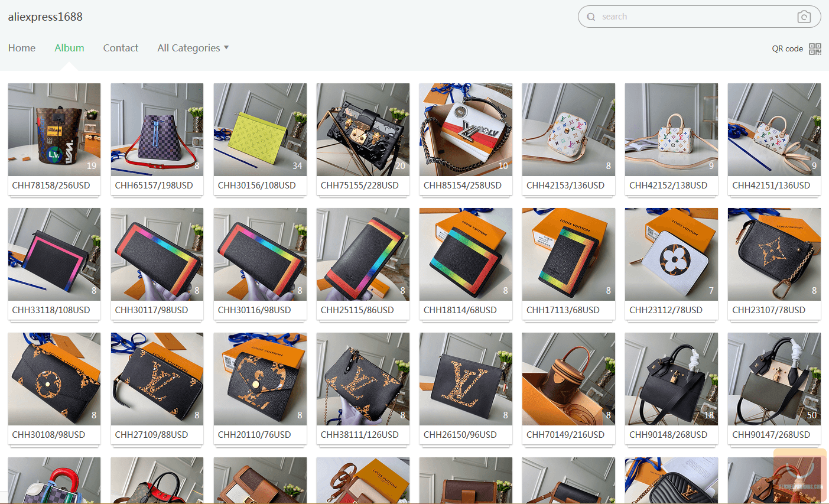Click the CHH25115/86USD caption text
The height and width of the screenshot is (504, 829).
point(357,310)
